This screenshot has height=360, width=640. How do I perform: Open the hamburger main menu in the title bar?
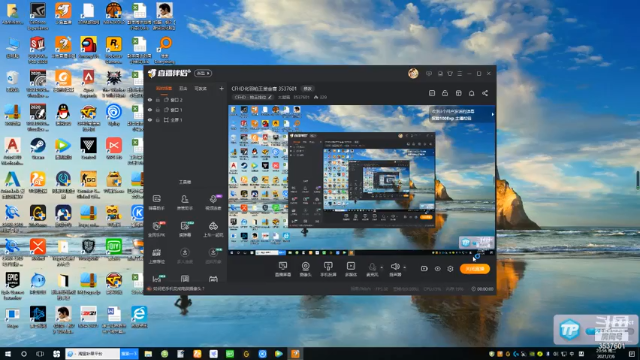(460, 73)
